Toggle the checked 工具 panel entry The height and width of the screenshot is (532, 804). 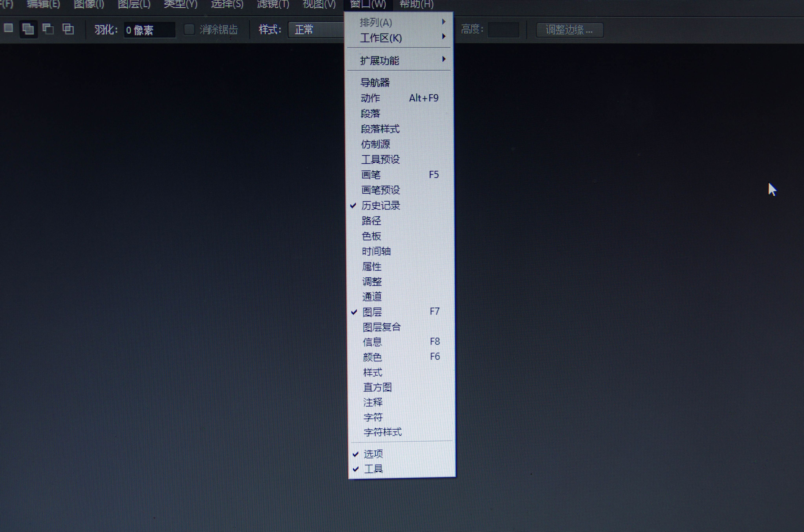click(x=401, y=469)
